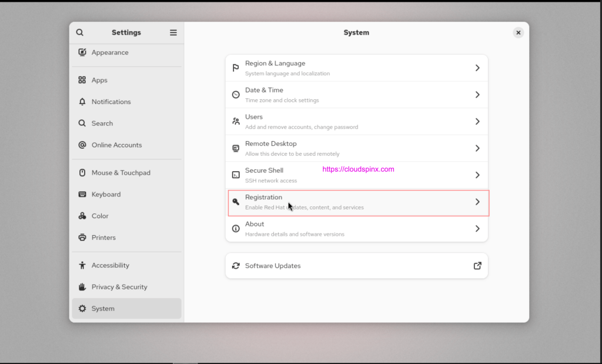Click the Users people icon
The image size is (602, 364).
click(x=235, y=121)
